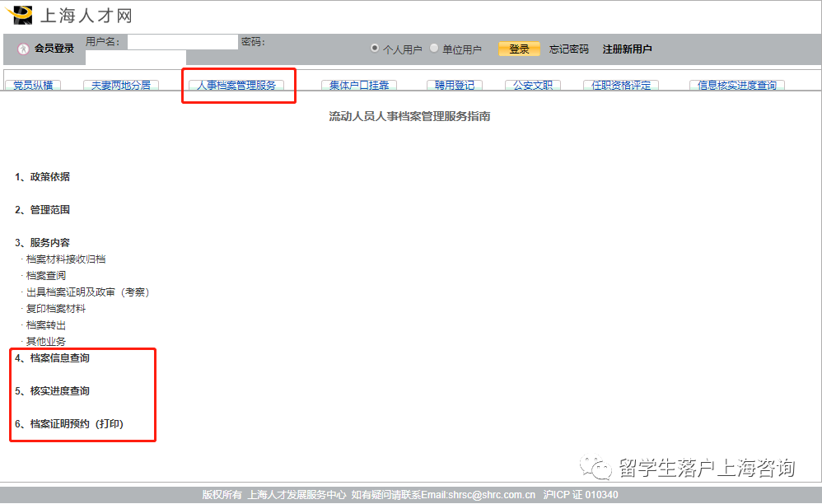The width and height of the screenshot is (822, 504).
Task: Open the 其他业务 link
Action: click(44, 340)
